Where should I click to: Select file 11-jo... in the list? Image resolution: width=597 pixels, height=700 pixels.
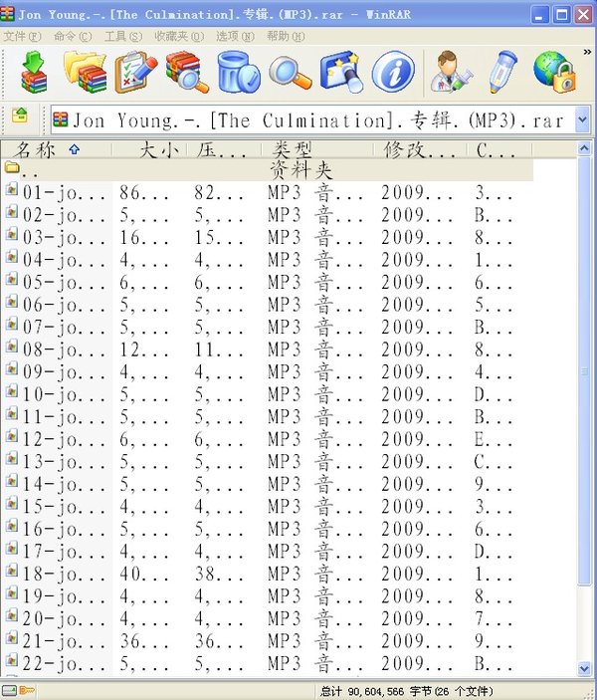pyautogui.click(x=267, y=416)
